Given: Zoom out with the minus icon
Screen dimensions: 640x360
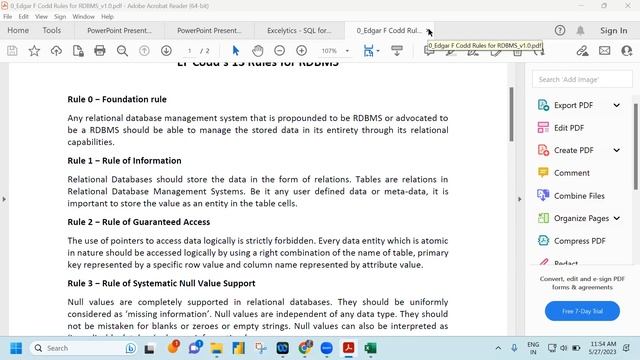Looking at the screenshot, I should [280, 51].
